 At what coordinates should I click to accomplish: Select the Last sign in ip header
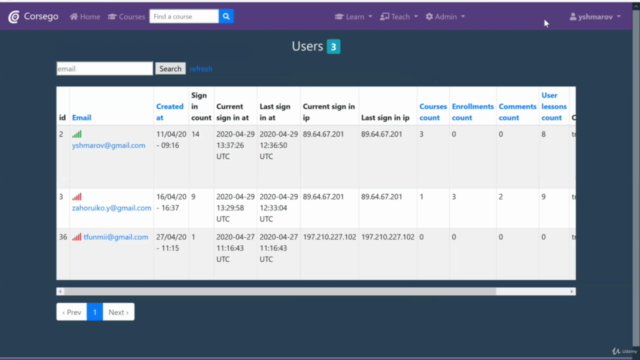pyautogui.click(x=385, y=118)
